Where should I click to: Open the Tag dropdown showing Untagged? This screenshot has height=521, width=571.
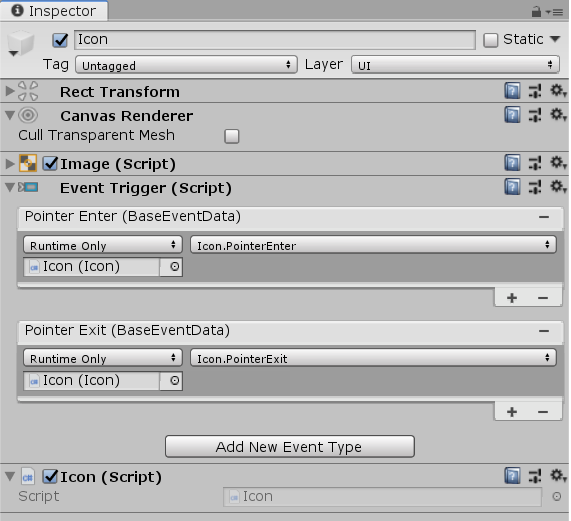pyautogui.click(x=186, y=65)
